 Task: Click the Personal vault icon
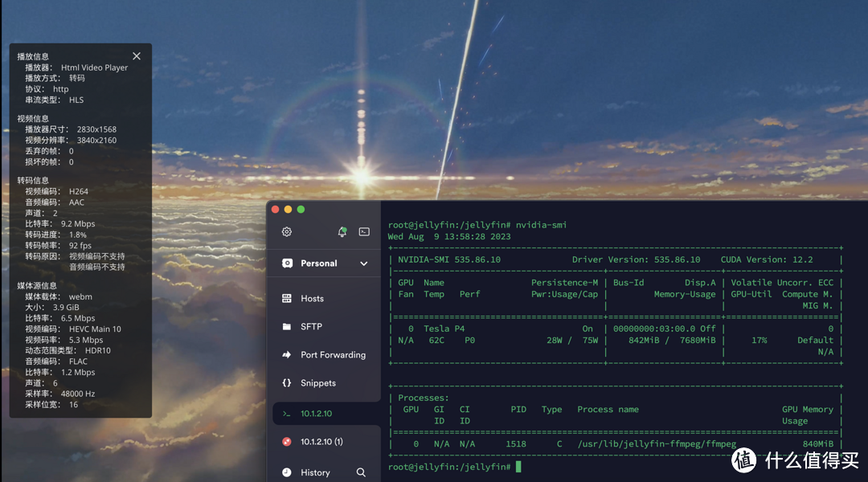tap(287, 263)
